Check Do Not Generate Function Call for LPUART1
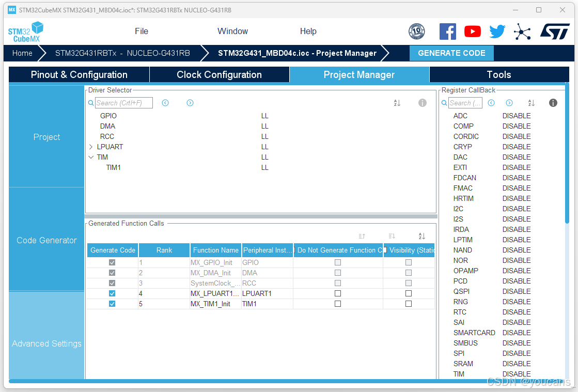The height and width of the screenshot is (392, 578). tap(338, 294)
